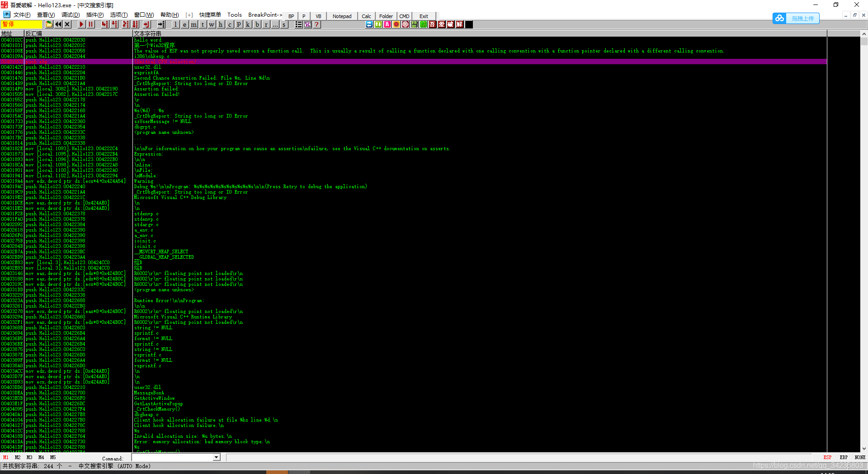
Task: Open Source with the 's' button
Action: point(284,24)
